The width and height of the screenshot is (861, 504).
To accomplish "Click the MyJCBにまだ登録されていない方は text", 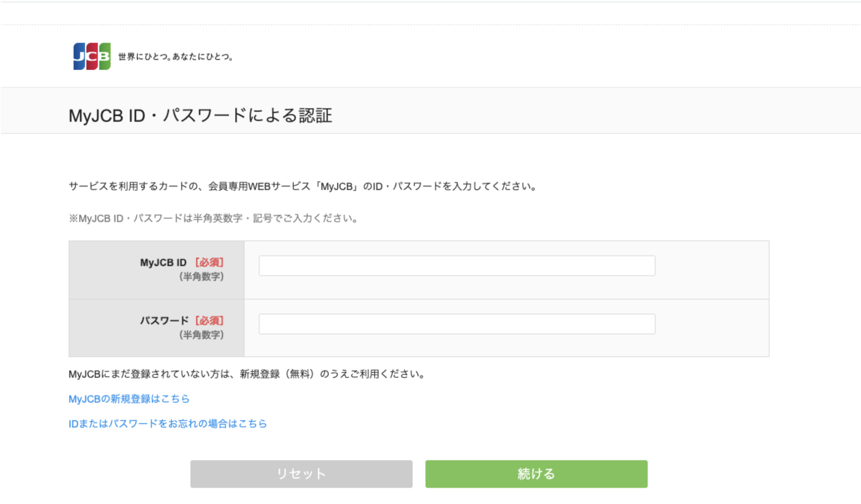I will [247, 374].
